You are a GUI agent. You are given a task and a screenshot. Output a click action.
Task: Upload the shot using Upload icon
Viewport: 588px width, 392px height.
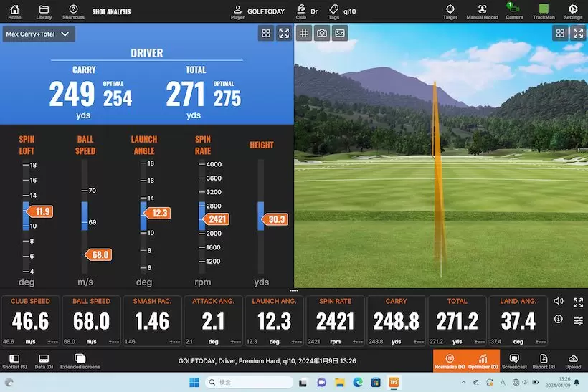[573, 360]
